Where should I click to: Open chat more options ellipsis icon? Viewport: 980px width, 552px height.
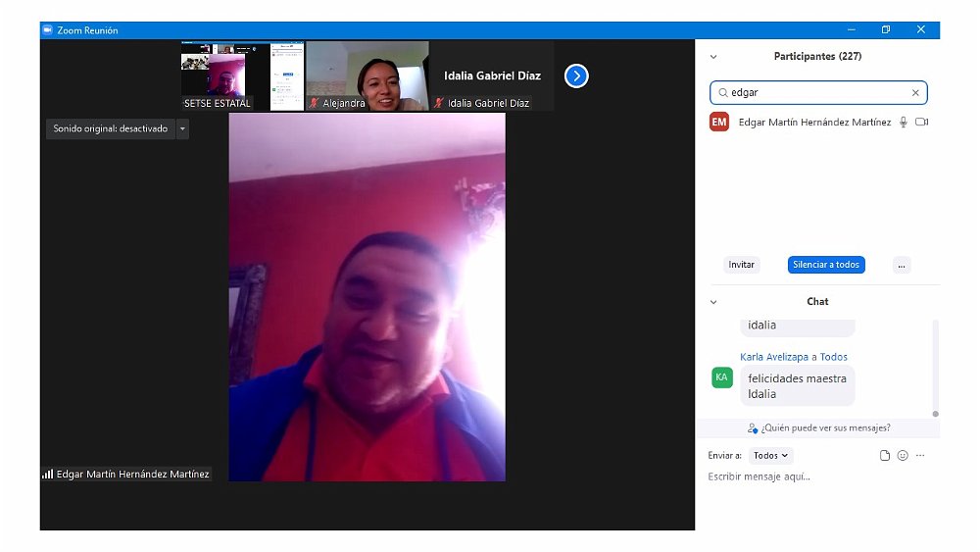[920, 456]
